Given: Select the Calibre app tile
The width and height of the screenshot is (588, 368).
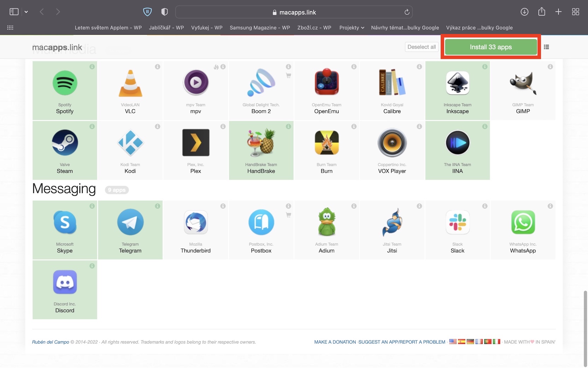Looking at the screenshot, I should pos(392,91).
